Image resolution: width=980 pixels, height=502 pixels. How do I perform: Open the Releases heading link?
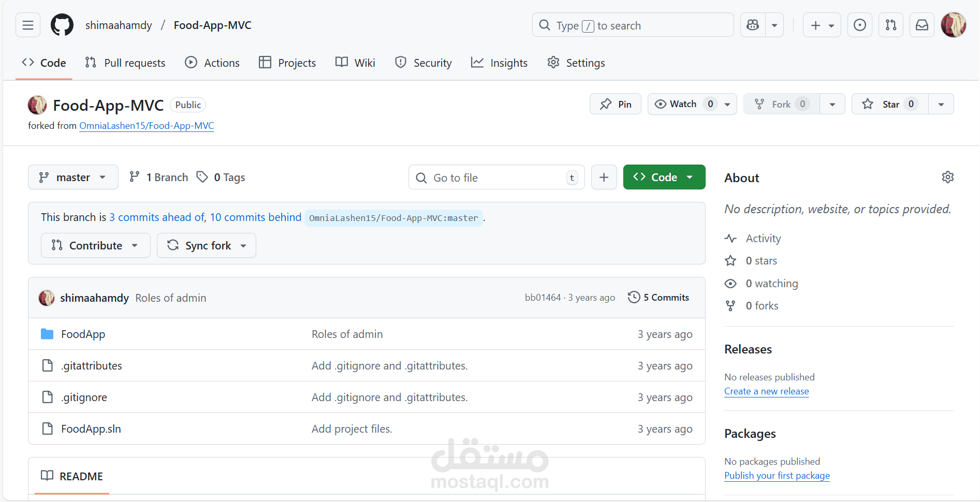coord(748,349)
